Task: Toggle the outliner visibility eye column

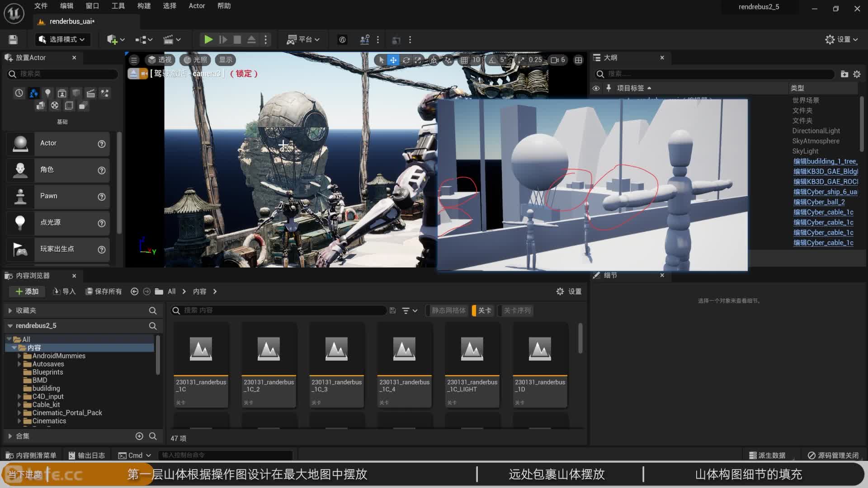Action: (x=596, y=88)
